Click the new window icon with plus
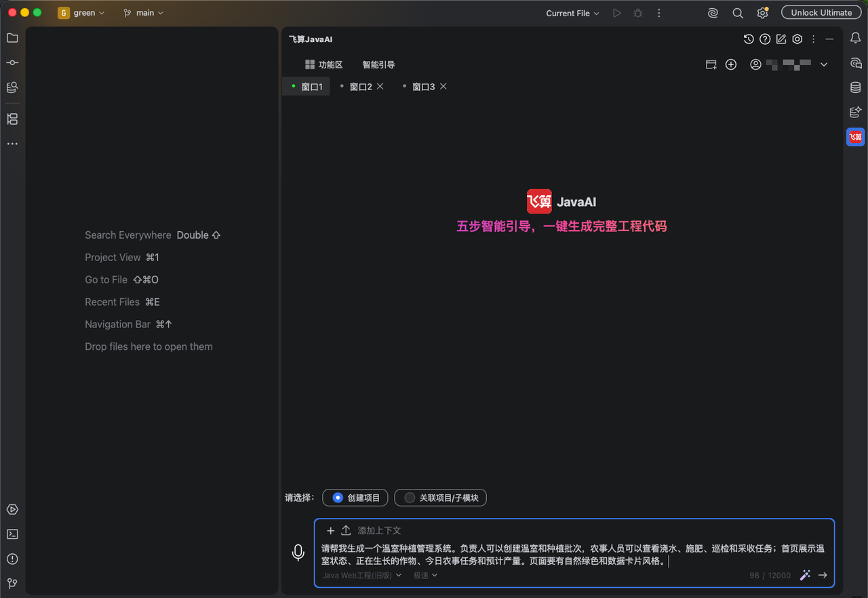Viewport: 868px width, 598px height. pyautogui.click(x=711, y=64)
